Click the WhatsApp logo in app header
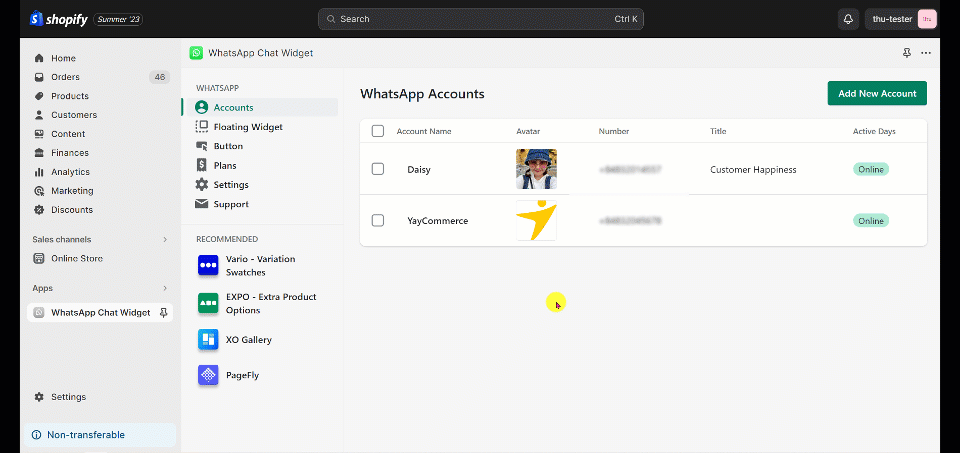 pyautogui.click(x=196, y=53)
